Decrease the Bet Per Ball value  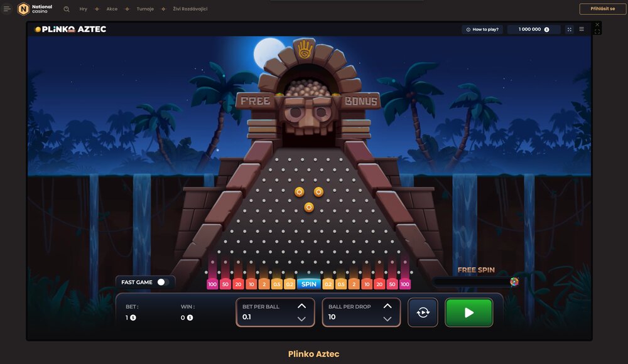pyautogui.click(x=301, y=319)
